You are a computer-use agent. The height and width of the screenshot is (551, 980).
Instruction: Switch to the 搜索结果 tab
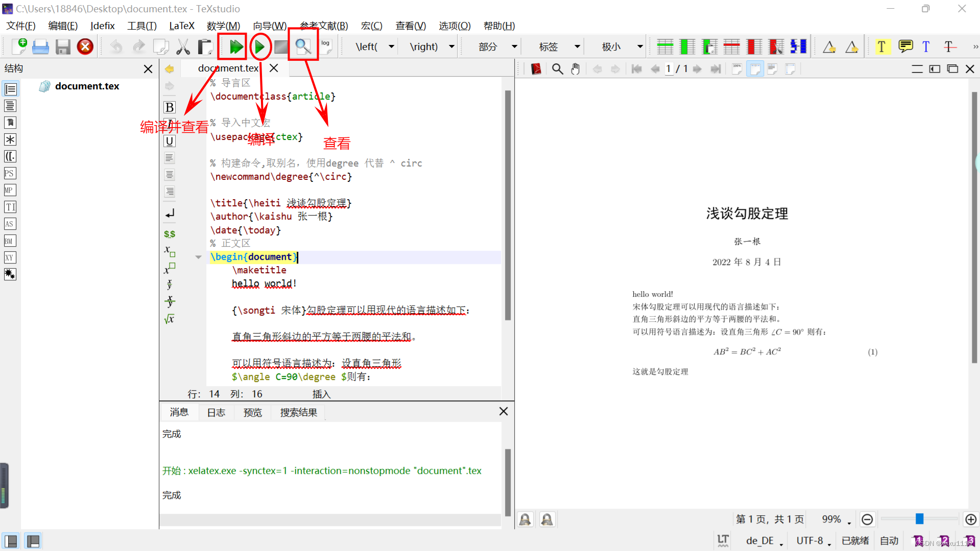click(x=299, y=413)
